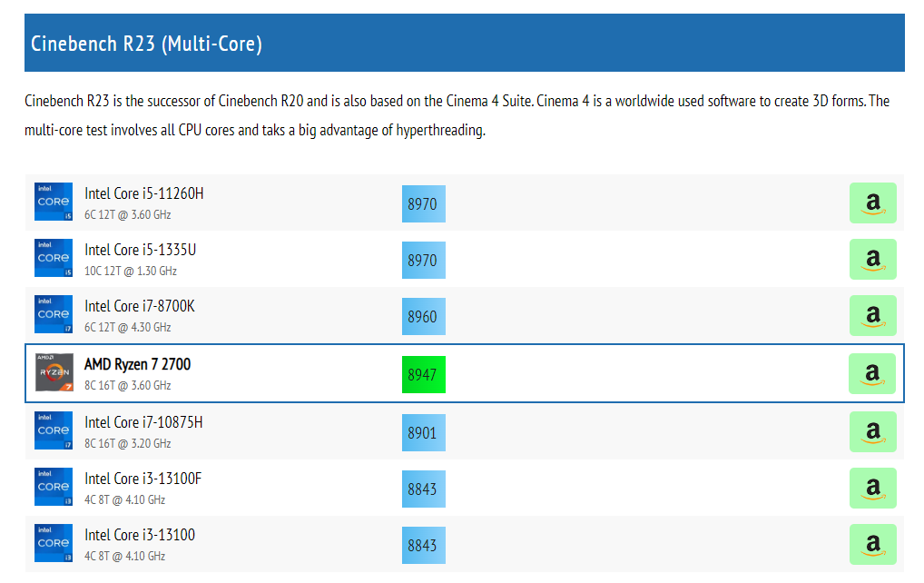This screenshot has width=924, height=583.
Task: Click the Cinebench R23 description paragraph
Action: point(457,115)
